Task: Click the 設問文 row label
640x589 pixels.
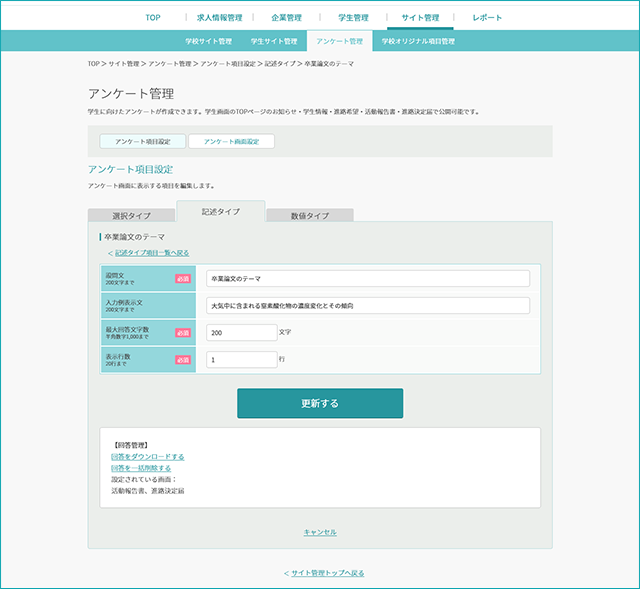Action: tap(115, 276)
